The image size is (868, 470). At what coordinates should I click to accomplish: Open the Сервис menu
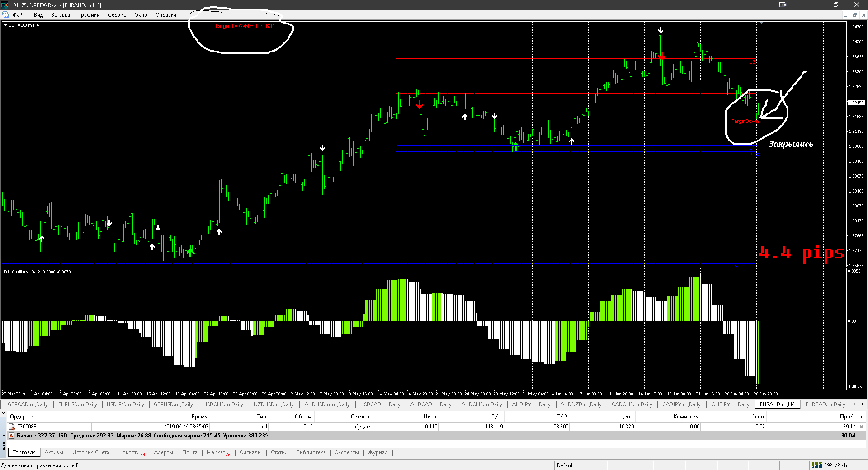point(117,15)
